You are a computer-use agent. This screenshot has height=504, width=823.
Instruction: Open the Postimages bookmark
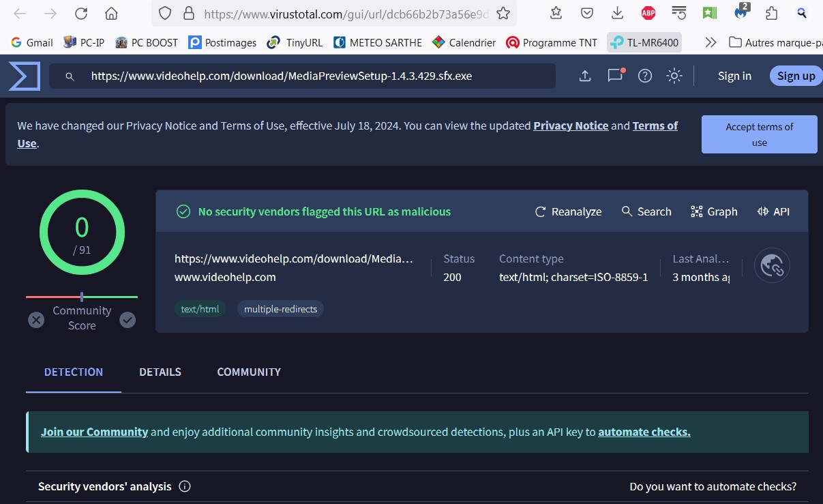tap(222, 42)
